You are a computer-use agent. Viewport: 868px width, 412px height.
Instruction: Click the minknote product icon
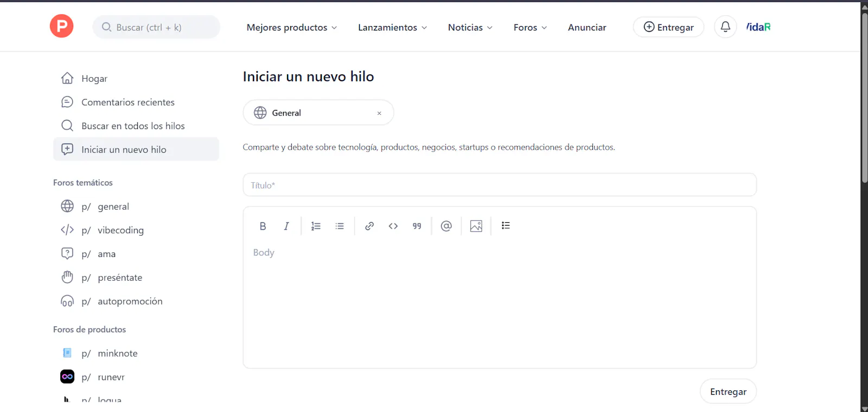click(x=67, y=353)
